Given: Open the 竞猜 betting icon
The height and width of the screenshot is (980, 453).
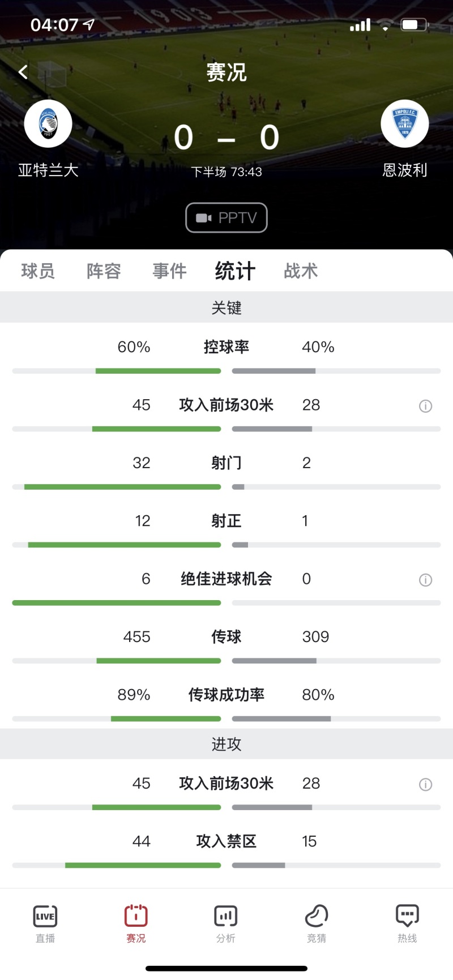Looking at the screenshot, I should click(x=317, y=916).
